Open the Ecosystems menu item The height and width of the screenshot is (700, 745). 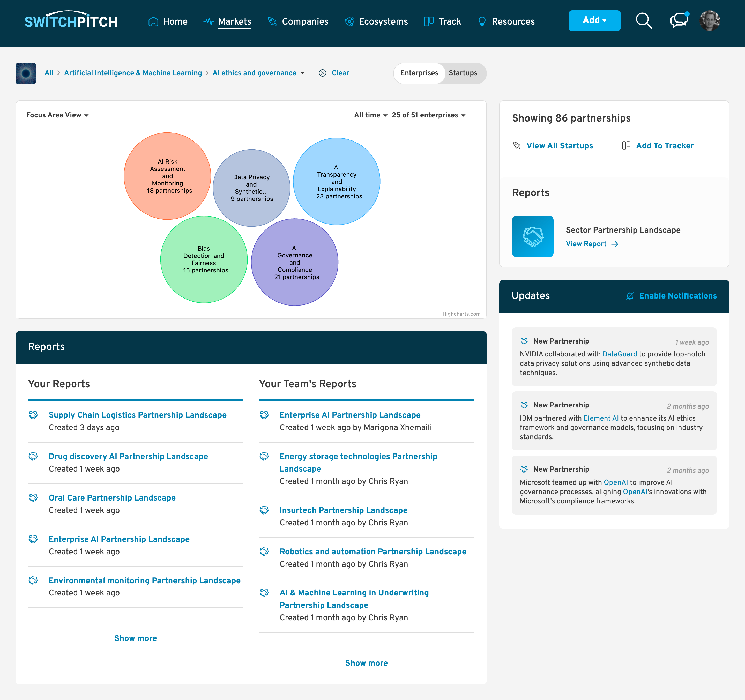[x=376, y=21]
